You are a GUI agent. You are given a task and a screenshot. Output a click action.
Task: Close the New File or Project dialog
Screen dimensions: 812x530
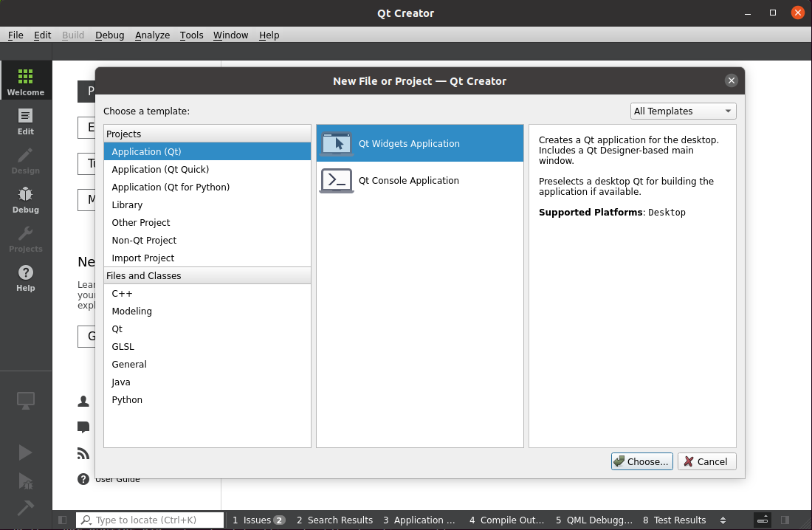732,80
